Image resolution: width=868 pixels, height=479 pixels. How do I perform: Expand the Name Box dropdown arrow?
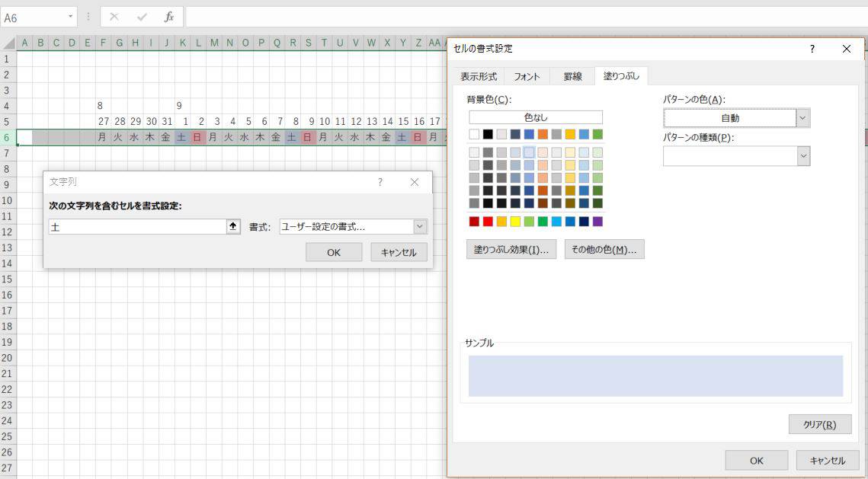(71, 17)
